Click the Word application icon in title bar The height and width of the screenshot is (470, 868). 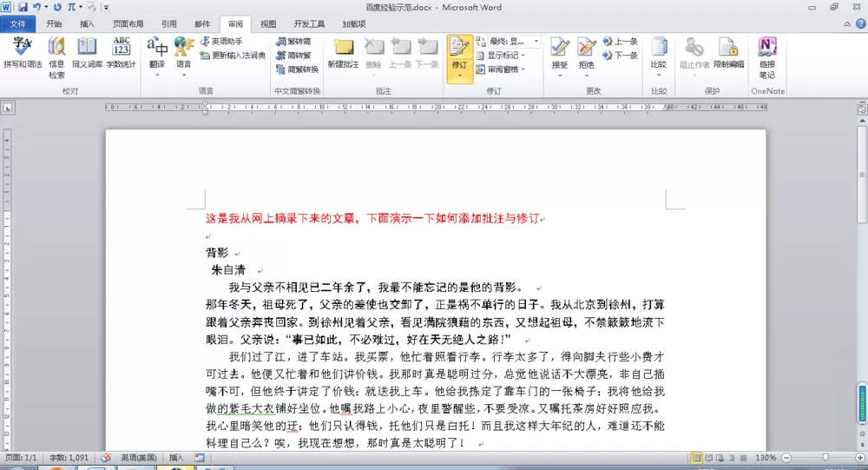6,7
